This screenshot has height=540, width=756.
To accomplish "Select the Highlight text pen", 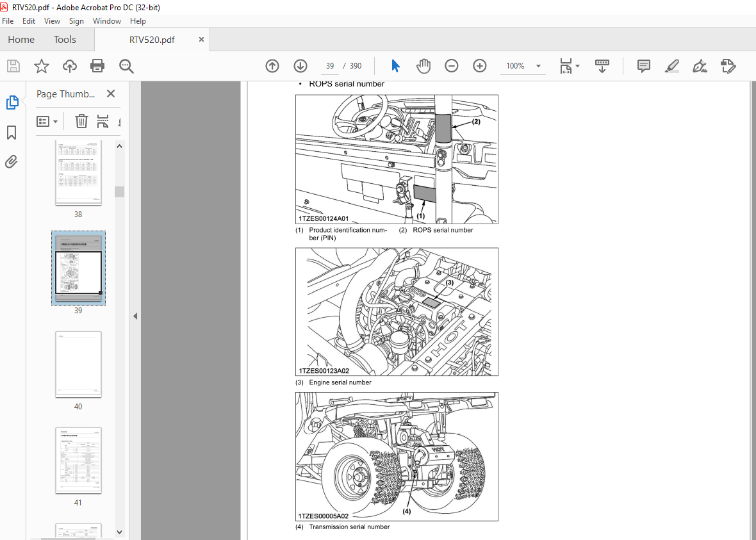I will (x=671, y=66).
